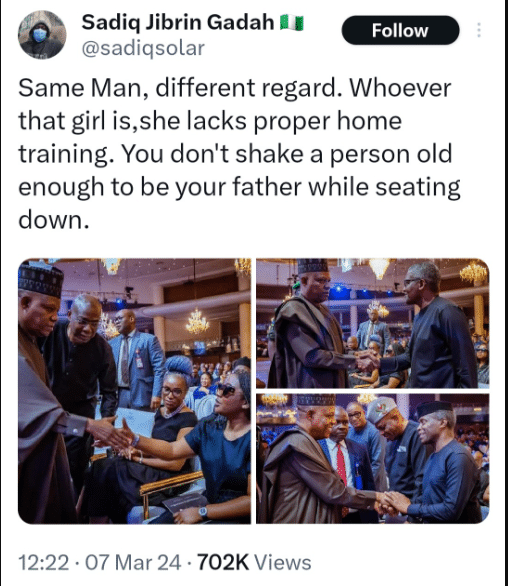
Task: Open the Sadiq Jibrin Gadah display name
Action: pyautogui.click(x=178, y=22)
